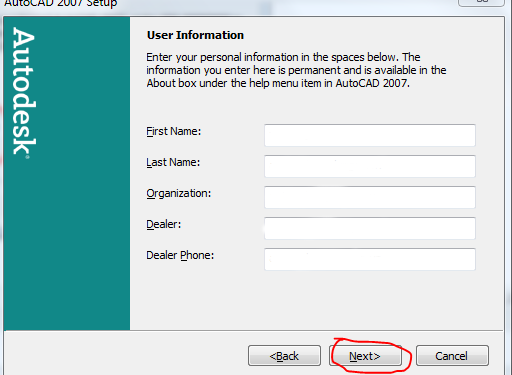The image size is (512, 375).
Task: Go to previous step with Back button
Action: tap(284, 356)
